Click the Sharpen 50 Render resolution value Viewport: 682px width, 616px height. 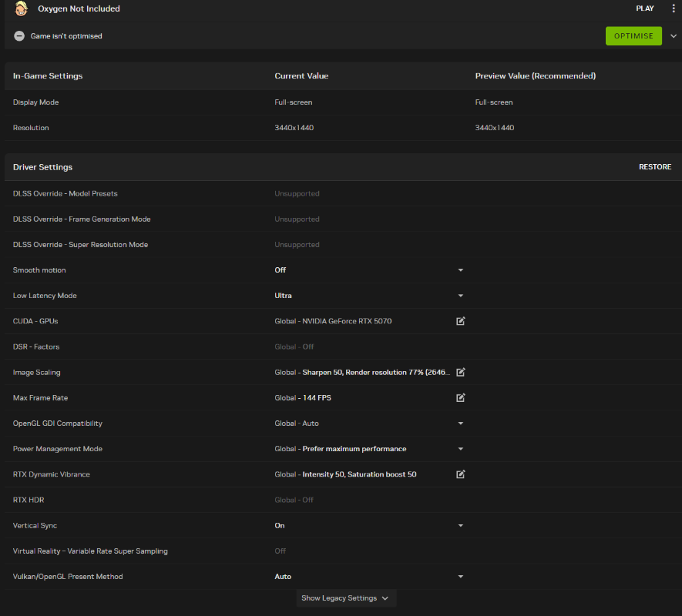[x=376, y=372]
